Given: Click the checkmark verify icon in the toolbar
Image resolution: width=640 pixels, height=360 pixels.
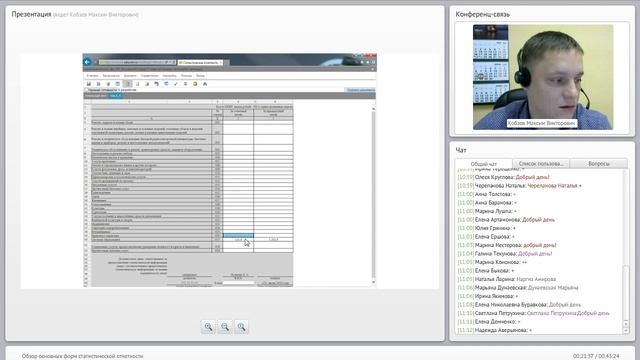Looking at the screenshot, I should click(176, 84).
